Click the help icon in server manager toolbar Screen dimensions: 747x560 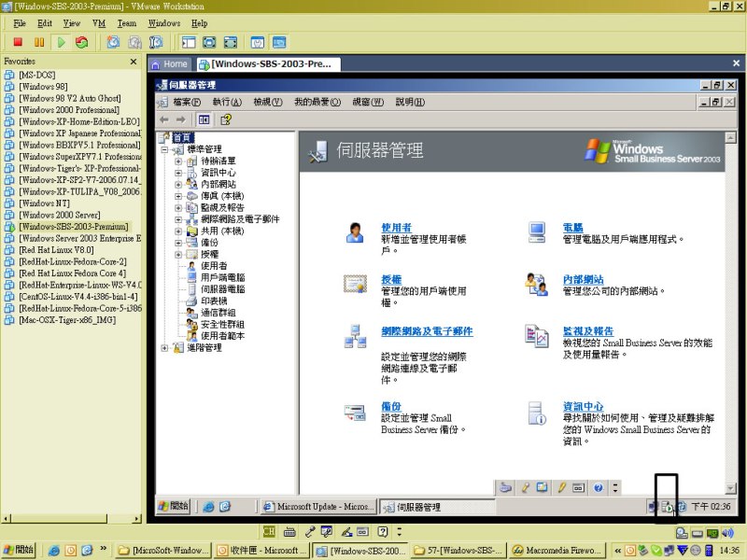click(226, 119)
